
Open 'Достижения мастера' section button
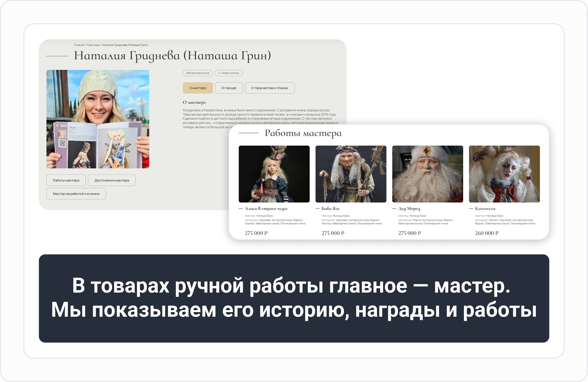coord(112,180)
